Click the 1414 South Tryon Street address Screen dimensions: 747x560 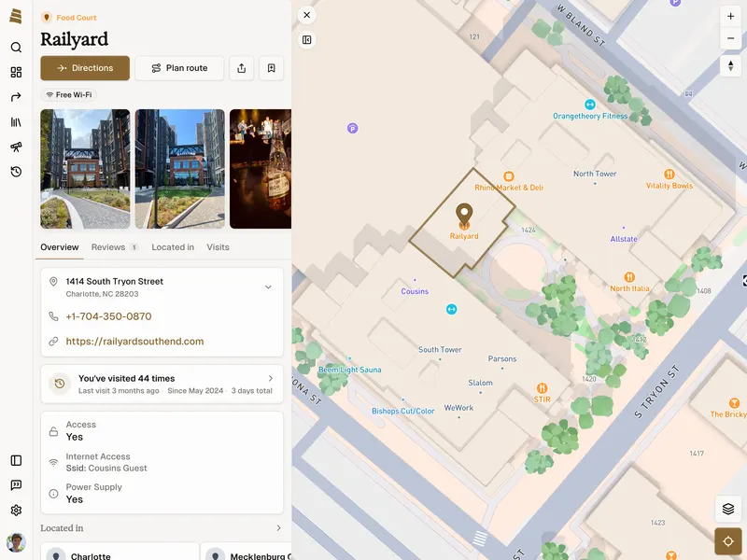tap(114, 282)
